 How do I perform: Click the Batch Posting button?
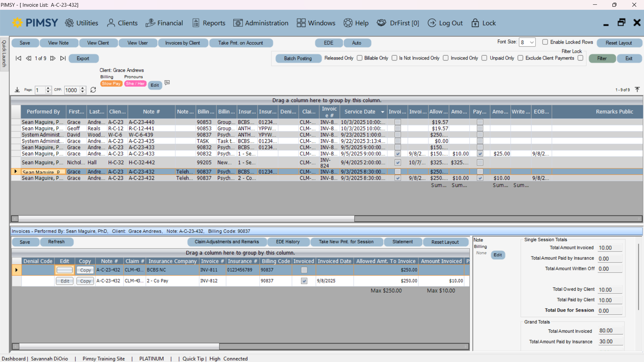tap(298, 58)
